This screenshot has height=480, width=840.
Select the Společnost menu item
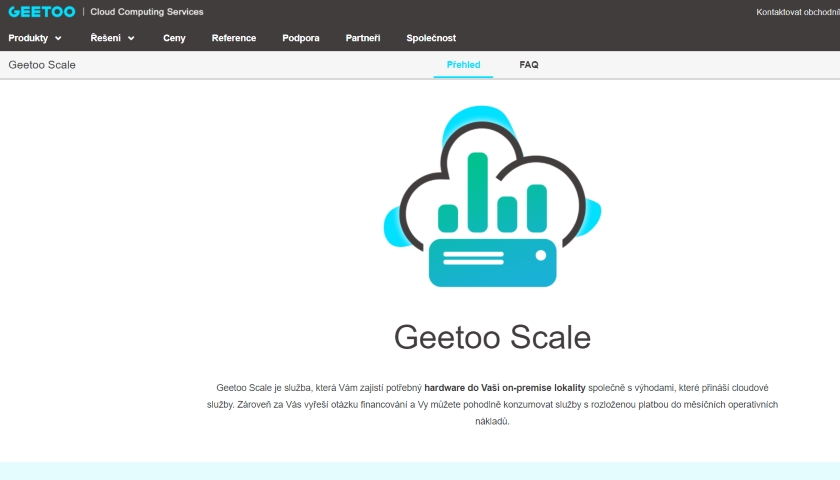coord(431,38)
